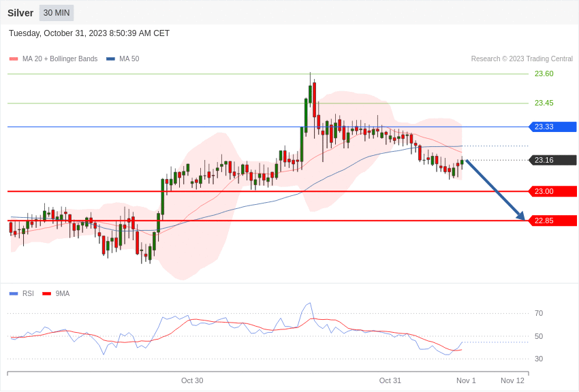The image size is (579, 392).
Task: Click the RSI 70 level label
Action: [x=539, y=314]
